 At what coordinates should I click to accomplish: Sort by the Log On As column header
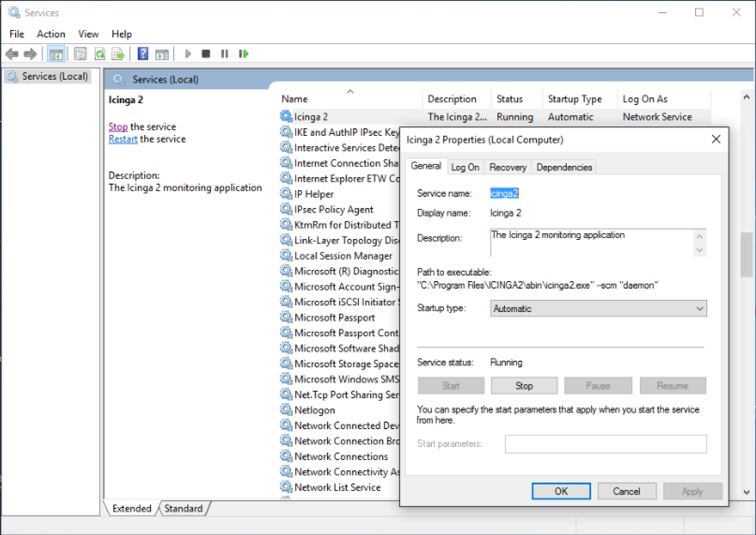point(664,99)
